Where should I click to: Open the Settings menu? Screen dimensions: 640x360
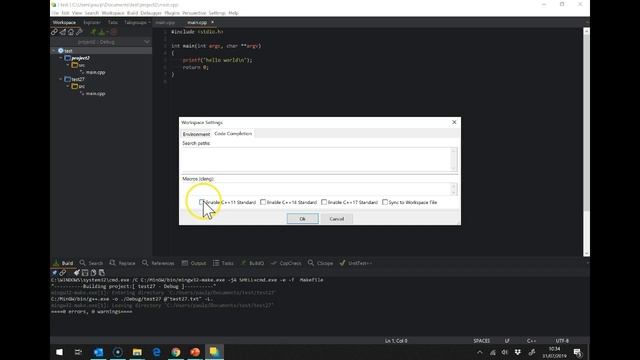tap(217, 13)
